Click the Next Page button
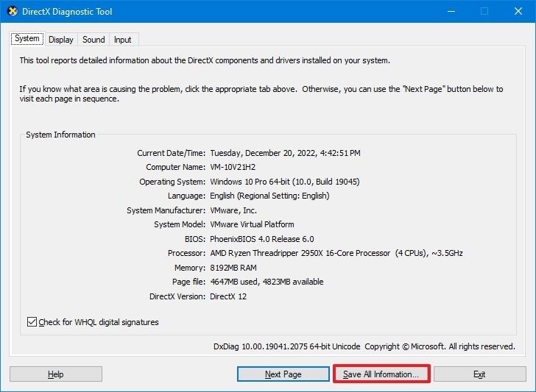Image resolution: width=536 pixels, height=392 pixels. [x=283, y=374]
